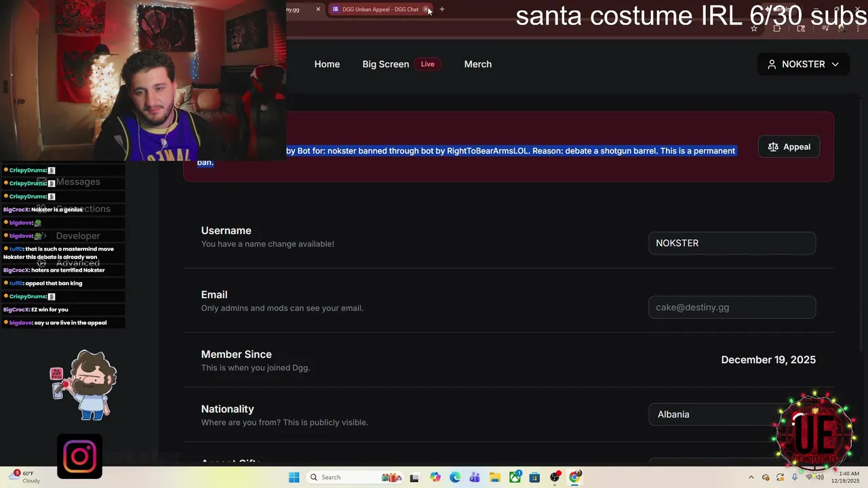Click 'Only admins and mods can see your email'
The width and height of the screenshot is (868, 488).
tap(282, 308)
